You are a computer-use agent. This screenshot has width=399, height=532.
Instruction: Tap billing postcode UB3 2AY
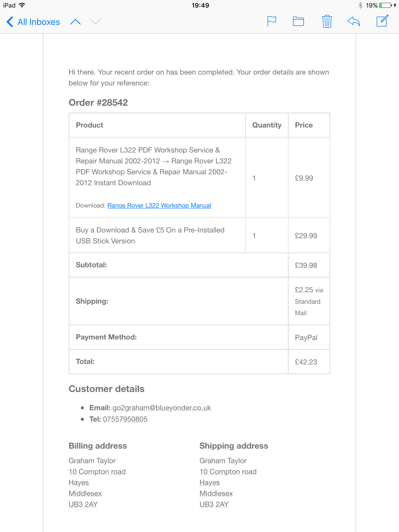pyautogui.click(x=83, y=504)
